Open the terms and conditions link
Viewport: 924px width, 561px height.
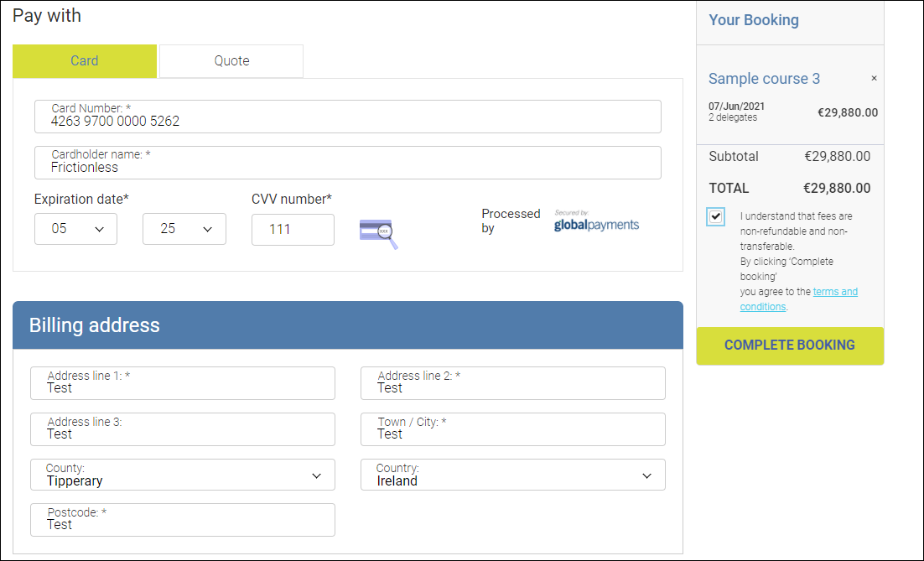(834, 293)
